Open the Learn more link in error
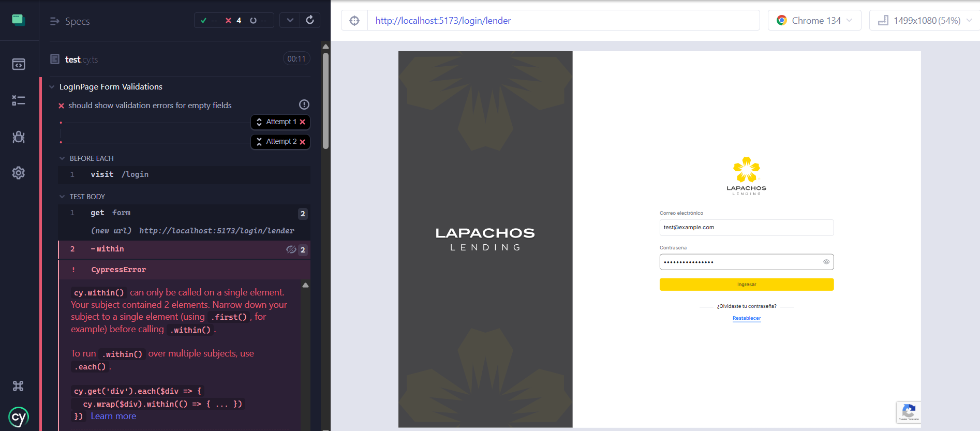This screenshot has height=431, width=980. tap(113, 416)
